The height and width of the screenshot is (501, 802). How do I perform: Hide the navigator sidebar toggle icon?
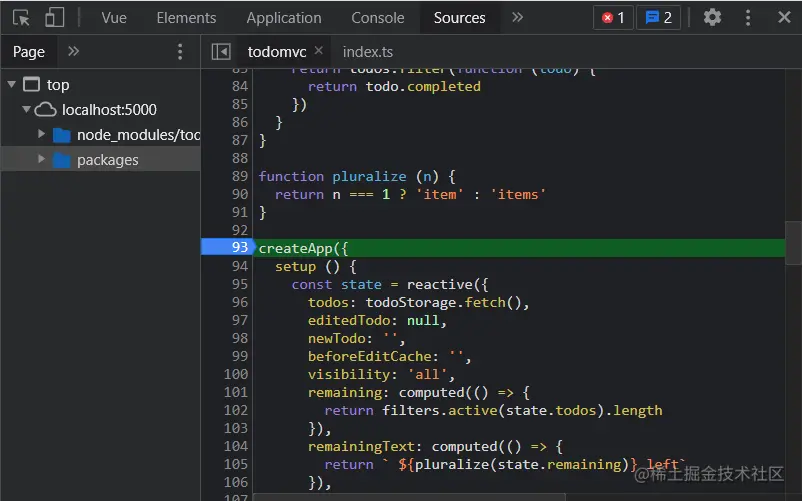[x=221, y=52]
